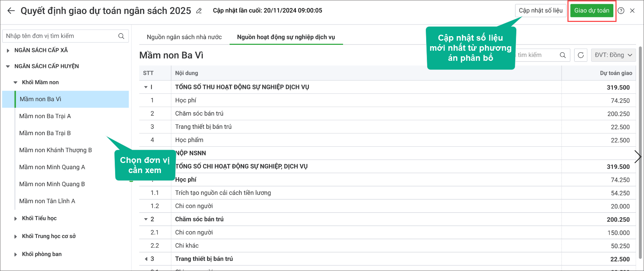
Task: Open the help question mark icon
Action: coord(621,11)
